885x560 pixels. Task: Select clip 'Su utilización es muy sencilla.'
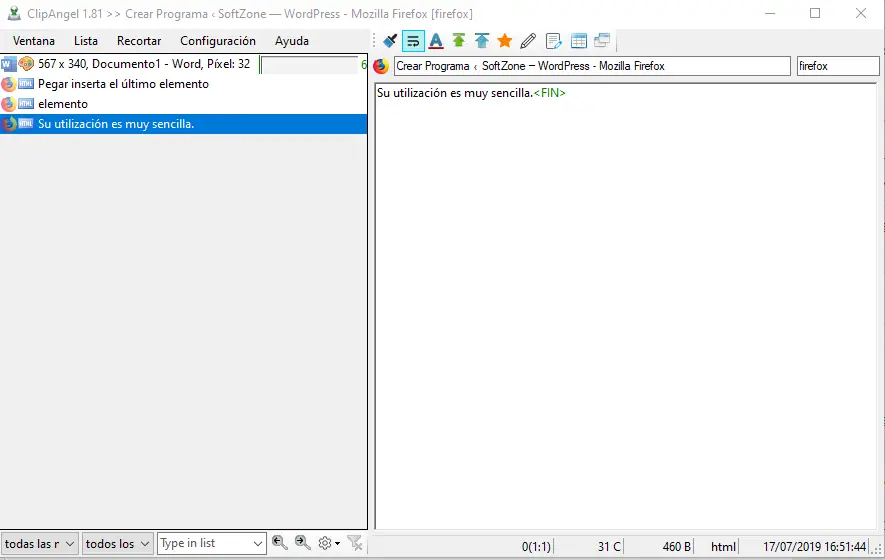[183, 124]
